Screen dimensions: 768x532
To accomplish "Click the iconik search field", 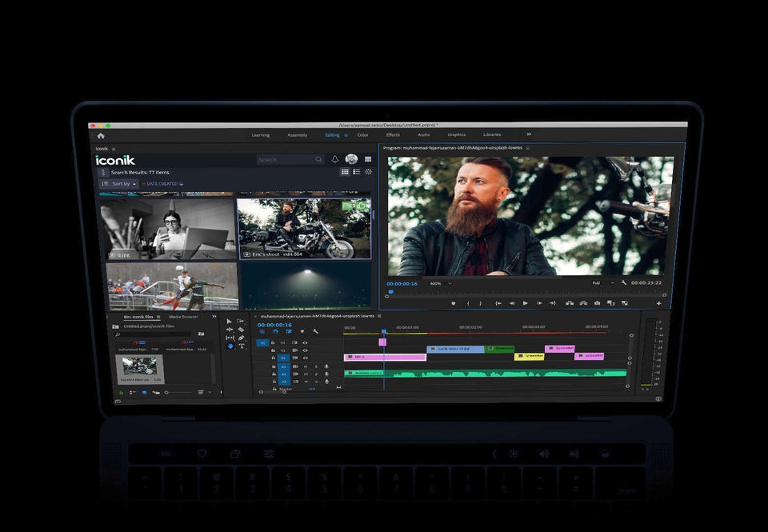I will 285,159.
